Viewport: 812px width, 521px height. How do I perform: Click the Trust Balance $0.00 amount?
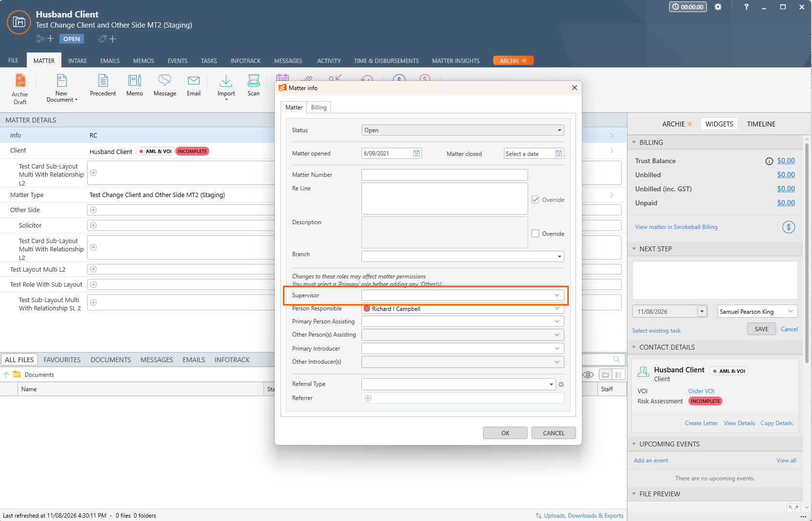pos(786,161)
